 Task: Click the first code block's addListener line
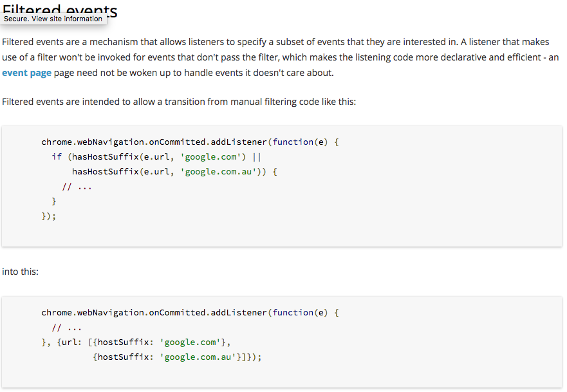[x=189, y=142]
